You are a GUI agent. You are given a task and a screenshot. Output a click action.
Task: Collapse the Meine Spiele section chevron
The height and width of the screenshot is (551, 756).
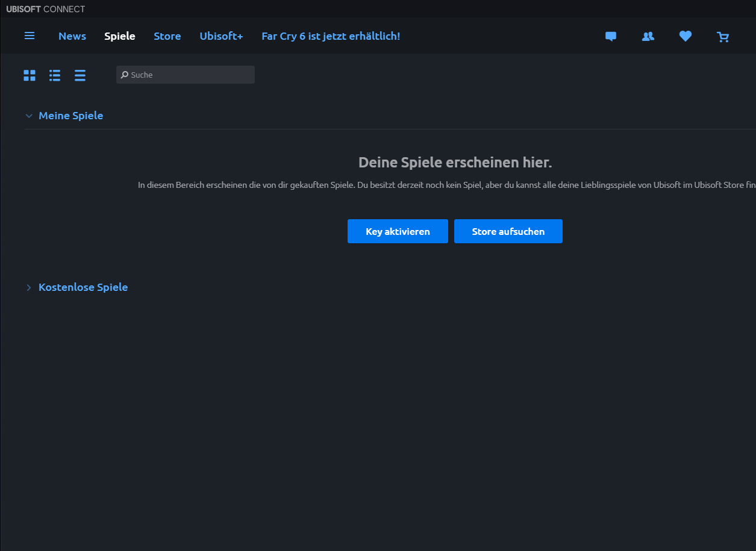(29, 116)
